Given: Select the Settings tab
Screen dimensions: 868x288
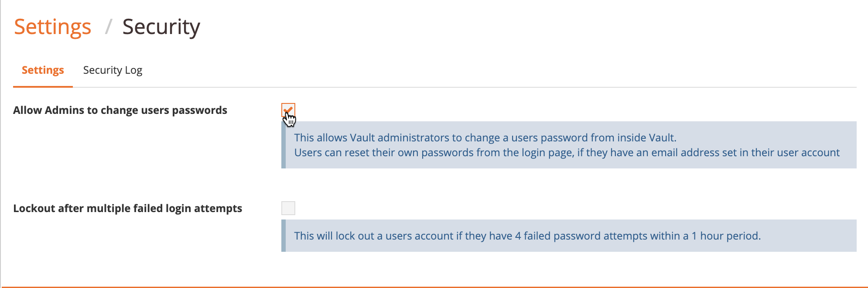Looking at the screenshot, I should [x=42, y=70].
